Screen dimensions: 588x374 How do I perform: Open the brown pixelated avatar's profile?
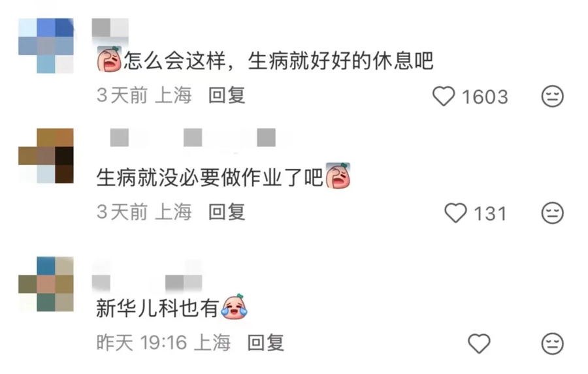coord(46,156)
